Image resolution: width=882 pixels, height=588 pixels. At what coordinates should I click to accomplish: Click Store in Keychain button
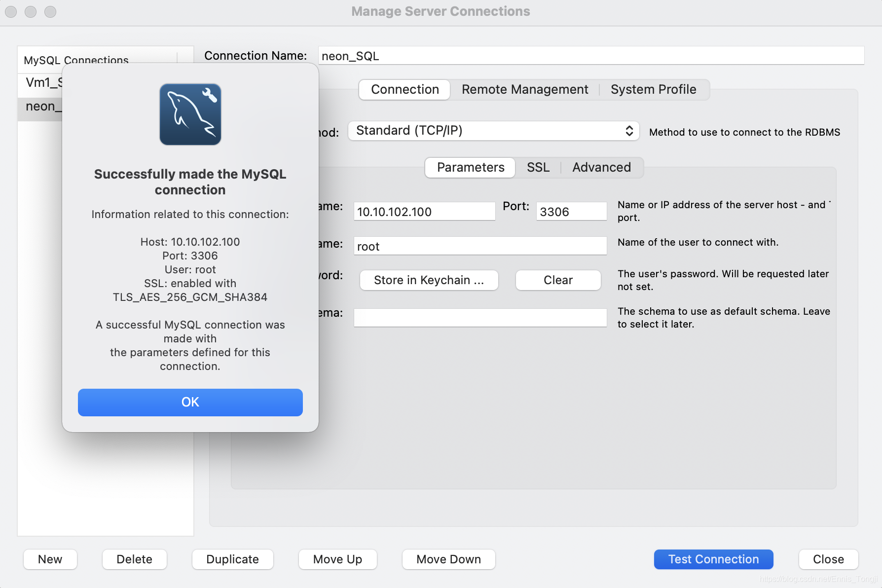[x=429, y=280]
